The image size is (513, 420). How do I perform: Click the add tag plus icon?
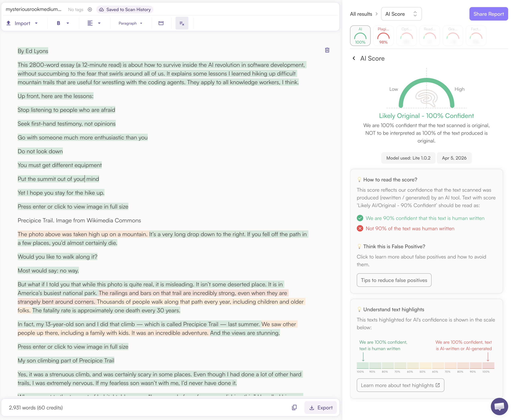pyautogui.click(x=90, y=9)
